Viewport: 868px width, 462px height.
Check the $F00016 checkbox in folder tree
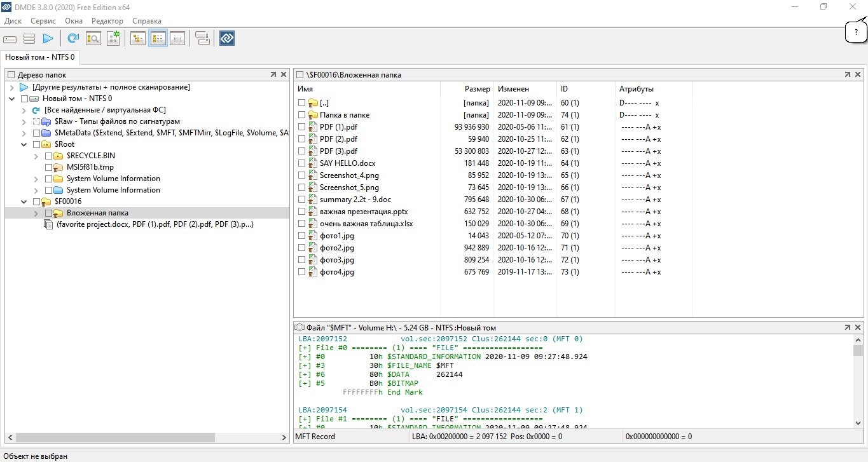[x=36, y=201]
